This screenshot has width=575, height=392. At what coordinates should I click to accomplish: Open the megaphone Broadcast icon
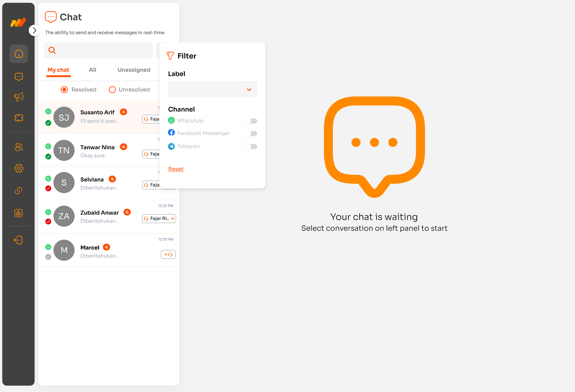(19, 97)
